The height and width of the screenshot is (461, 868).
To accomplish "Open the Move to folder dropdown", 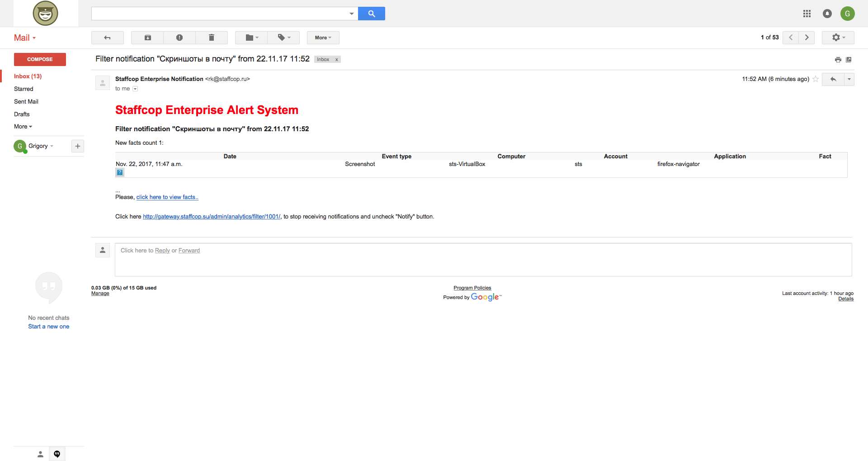I will click(252, 38).
